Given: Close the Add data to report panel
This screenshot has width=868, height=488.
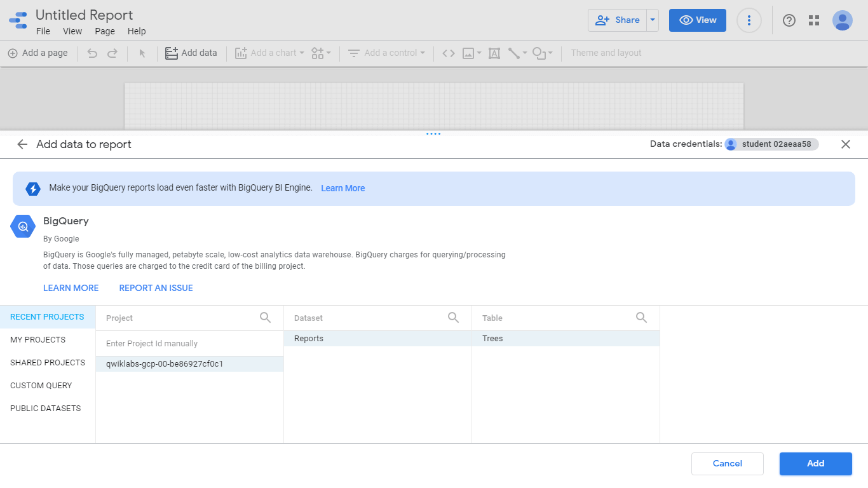Looking at the screenshot, I should [846, 144].
